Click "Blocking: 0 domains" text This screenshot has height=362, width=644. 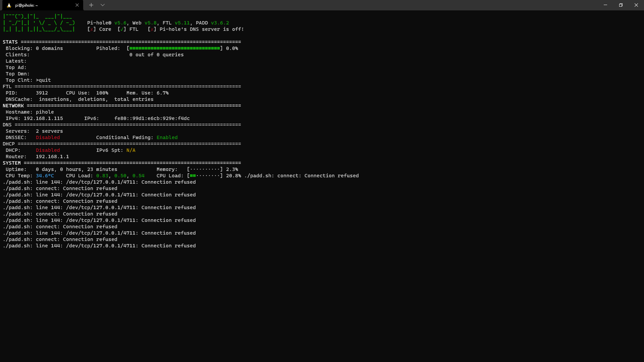[34, 49]
